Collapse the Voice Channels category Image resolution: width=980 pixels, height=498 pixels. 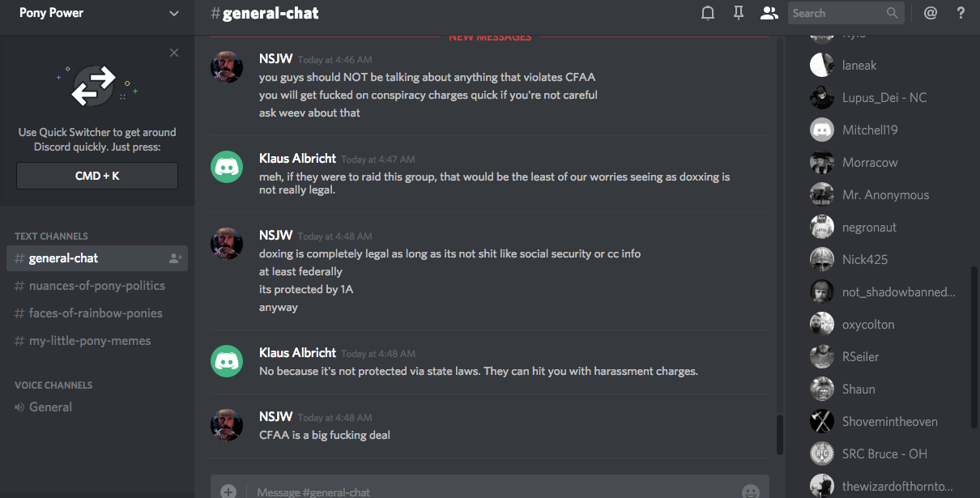pyautogui.click(x=53, y=385)
